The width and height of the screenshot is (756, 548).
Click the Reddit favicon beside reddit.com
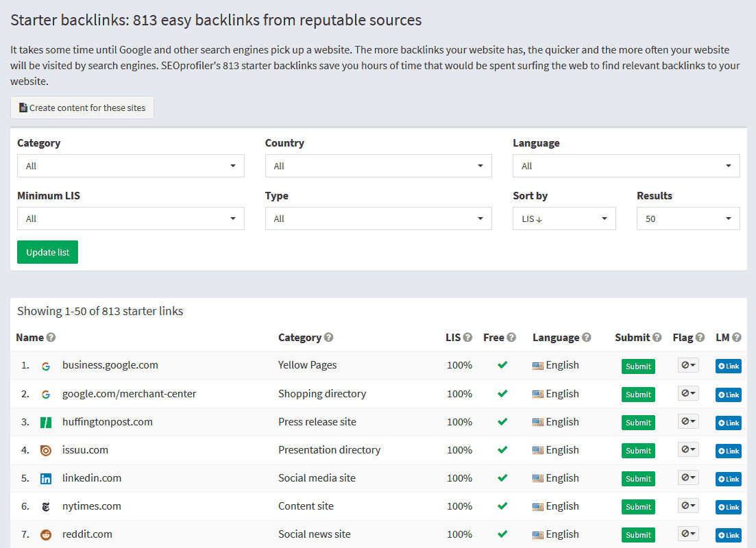point(46,534)
